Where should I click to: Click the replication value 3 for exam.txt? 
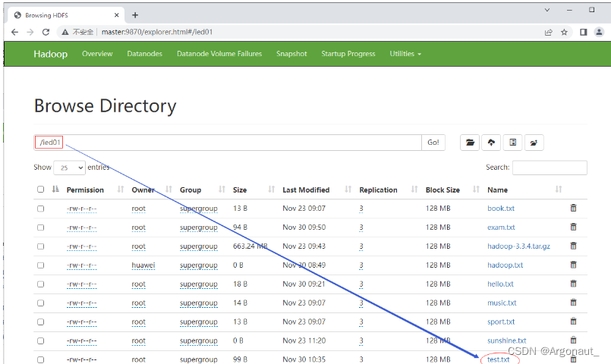tap(361, 227)
